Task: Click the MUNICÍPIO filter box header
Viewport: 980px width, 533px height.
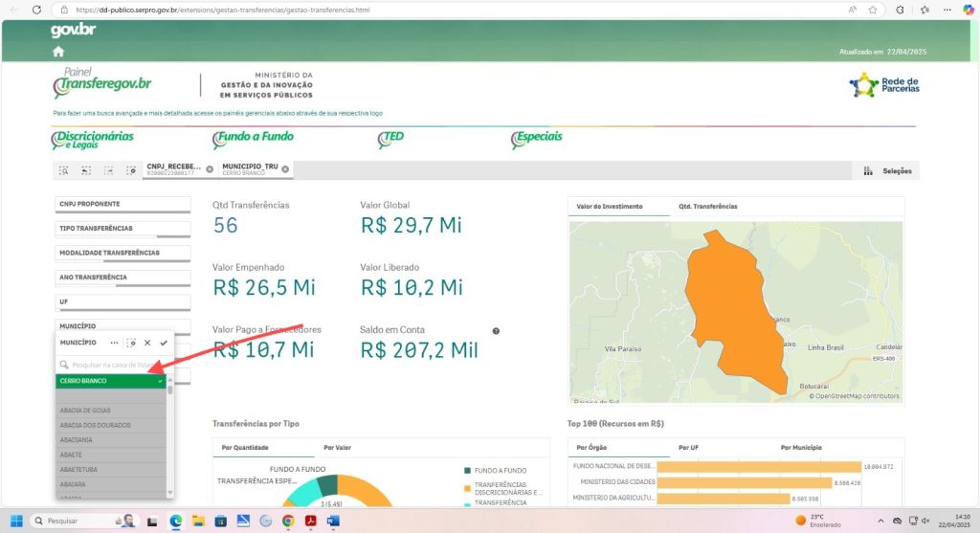Action: [122, 325]
